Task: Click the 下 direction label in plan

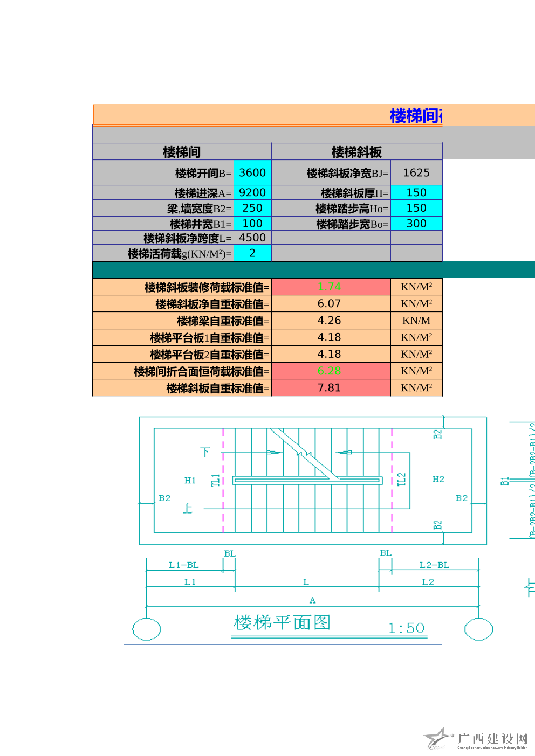Action: pyautogui.click(x=205, y=452)
